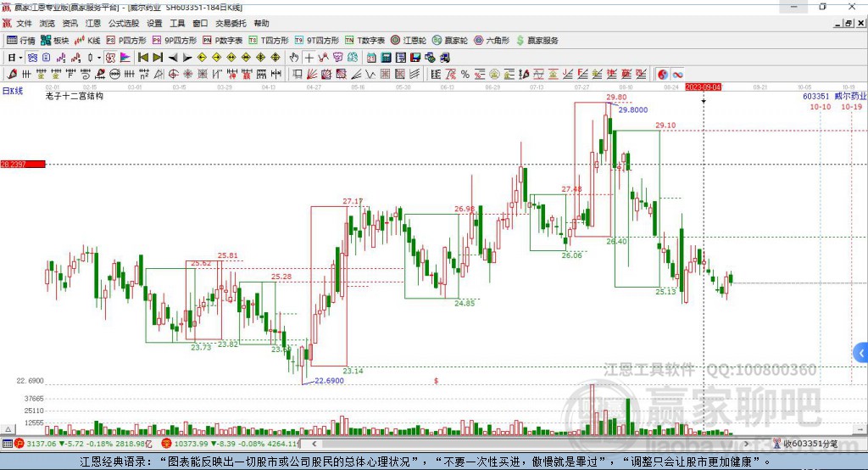This screenshot has height=470, width=868.
Task: Expand the blue side panel chevron
Action: [861, 353]
